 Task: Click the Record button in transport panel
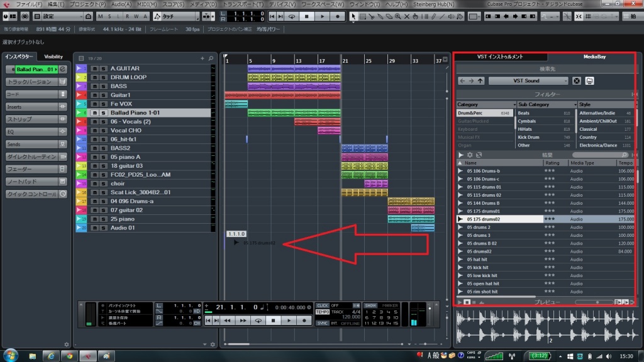point(304,320)
